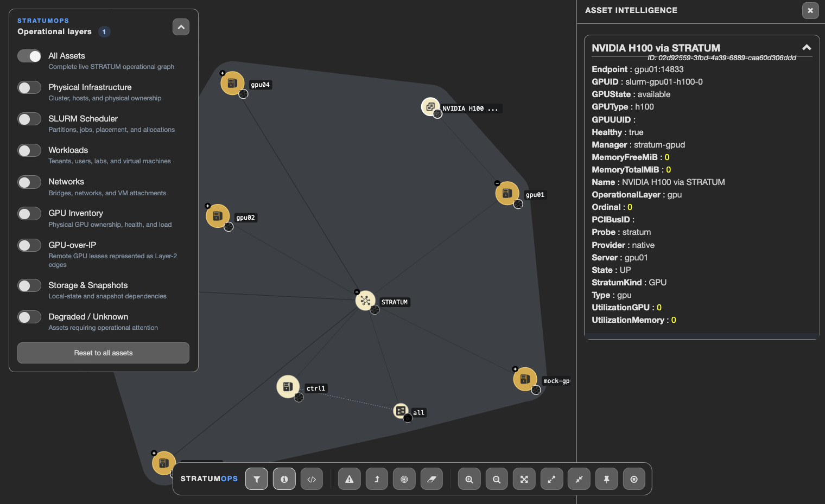
Task: Zoom in on the graph
Action: 469,479
